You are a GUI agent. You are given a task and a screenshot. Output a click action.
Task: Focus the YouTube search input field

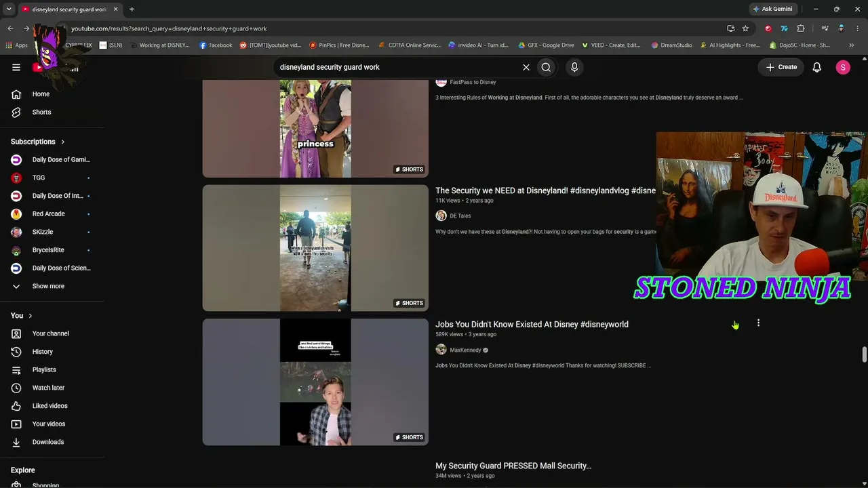[x=397, y=67]
